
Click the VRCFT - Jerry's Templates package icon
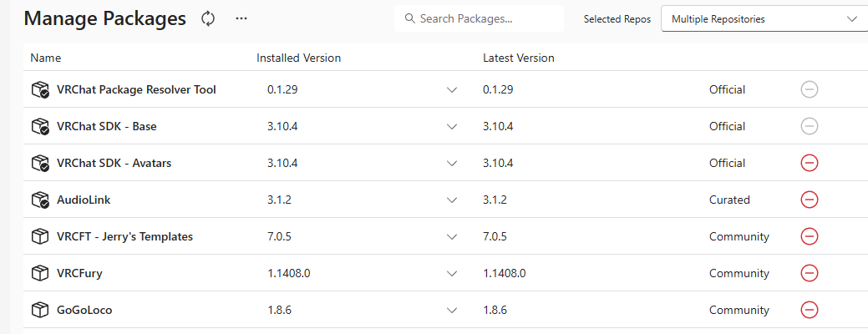point(40,236)
